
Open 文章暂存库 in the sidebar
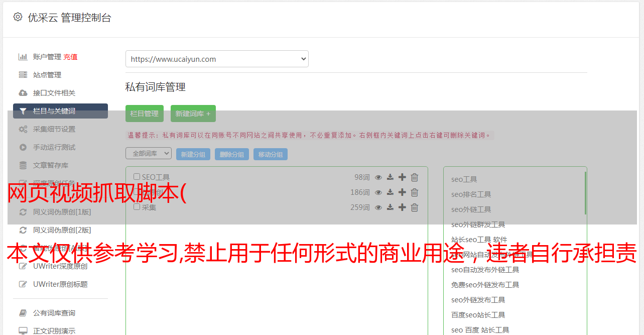click(51, 165)
